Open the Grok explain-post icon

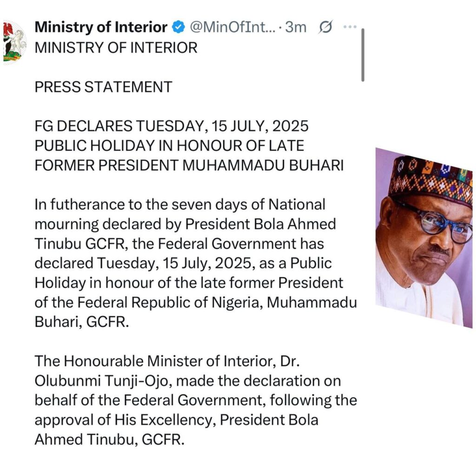coord(325,27)
